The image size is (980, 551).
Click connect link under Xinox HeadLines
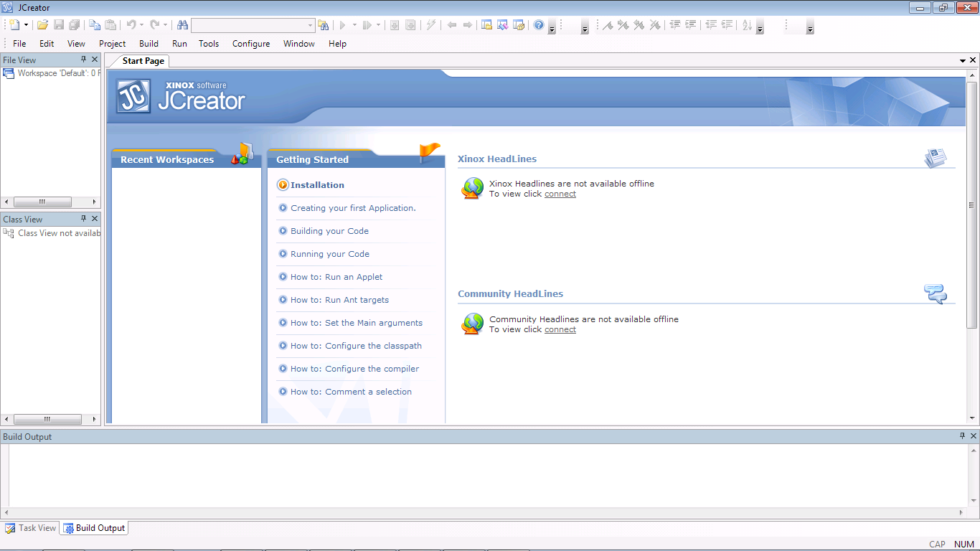tap(560, 194)
